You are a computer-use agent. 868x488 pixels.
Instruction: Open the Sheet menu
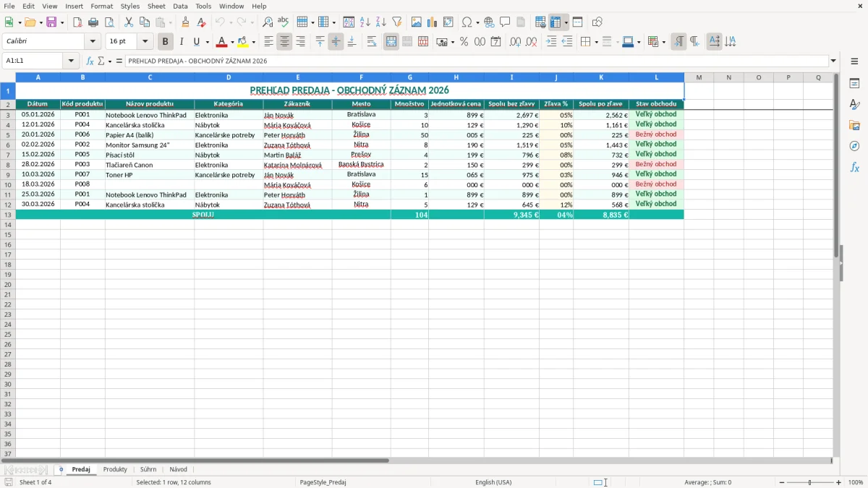tap(157, 6)
